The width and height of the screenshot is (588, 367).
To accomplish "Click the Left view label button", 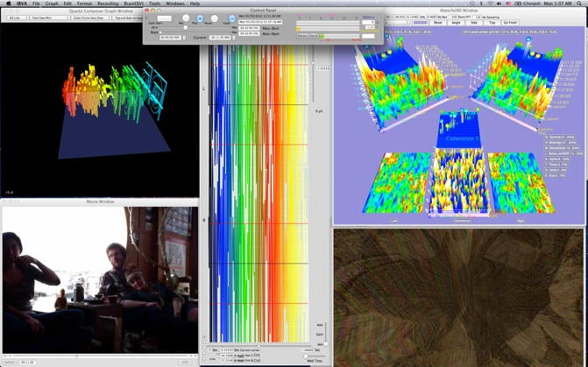I will point(394,221).
